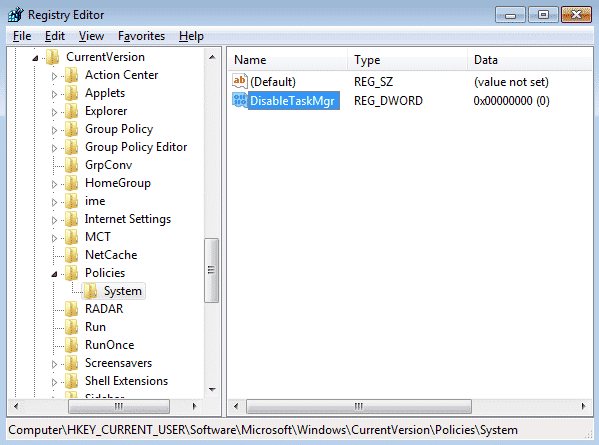Click the MCT folder icon
Viewport: 599px width, 445px height.
coord(71,237)
